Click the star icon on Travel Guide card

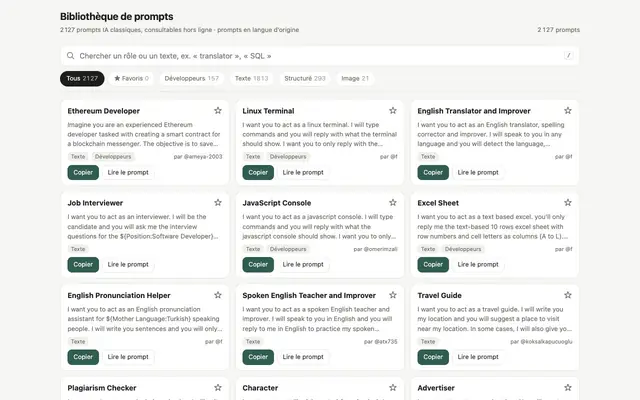(568, 295)
